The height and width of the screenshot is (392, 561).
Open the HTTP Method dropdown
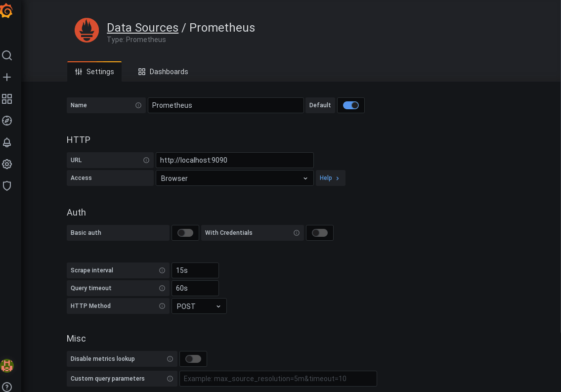[199, 306]
